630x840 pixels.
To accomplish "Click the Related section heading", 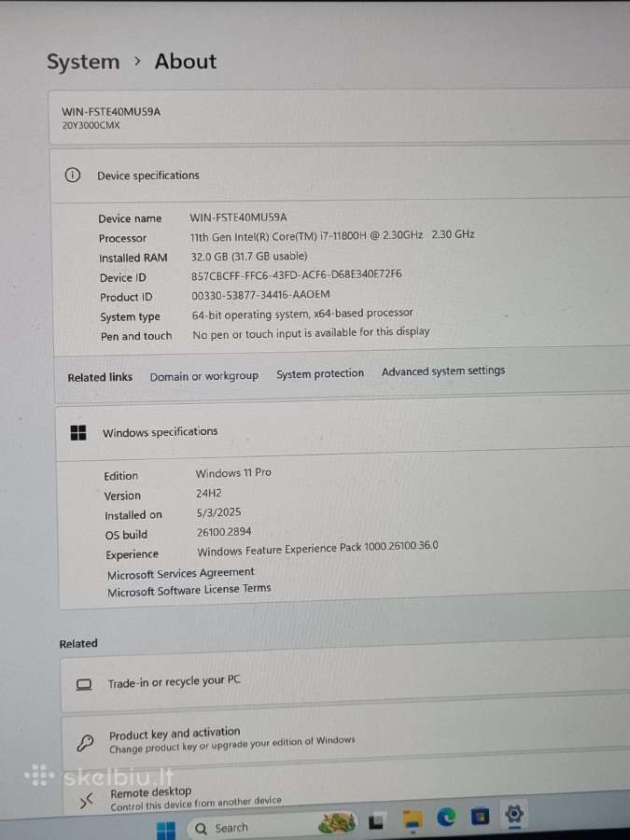I will 78,643.
